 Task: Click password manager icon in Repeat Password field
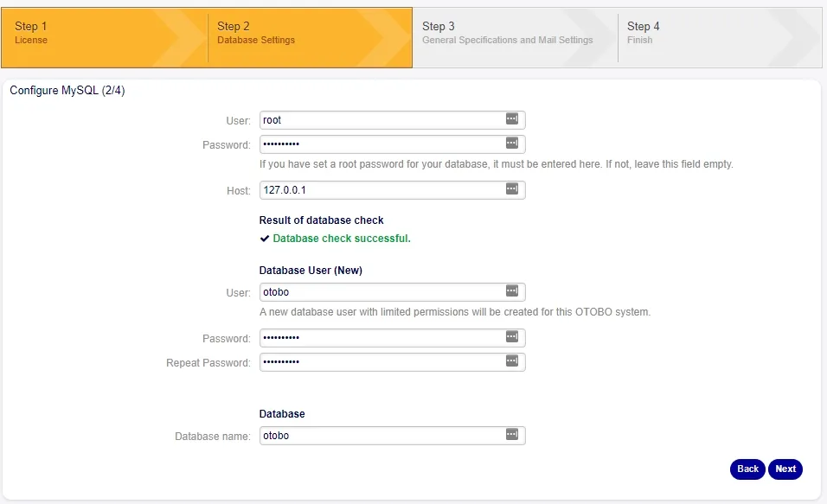tap(511, 361)
